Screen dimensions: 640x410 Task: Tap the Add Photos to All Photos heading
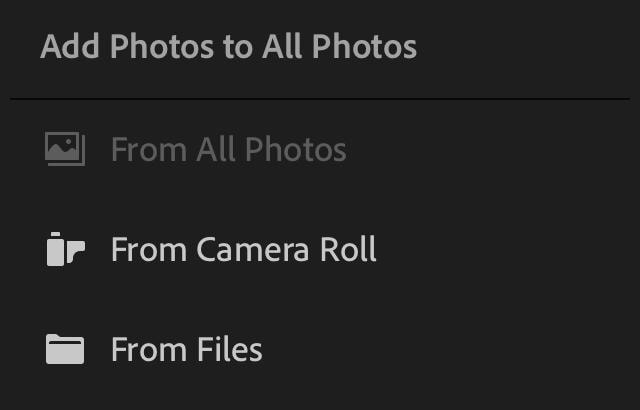(229, 47)
